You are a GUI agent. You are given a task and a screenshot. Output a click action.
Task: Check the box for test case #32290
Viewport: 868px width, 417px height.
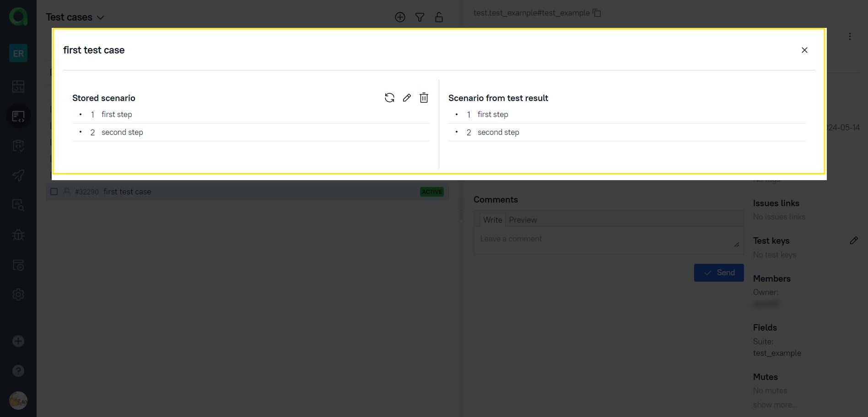pyautogui.click(x=54, y=192)
